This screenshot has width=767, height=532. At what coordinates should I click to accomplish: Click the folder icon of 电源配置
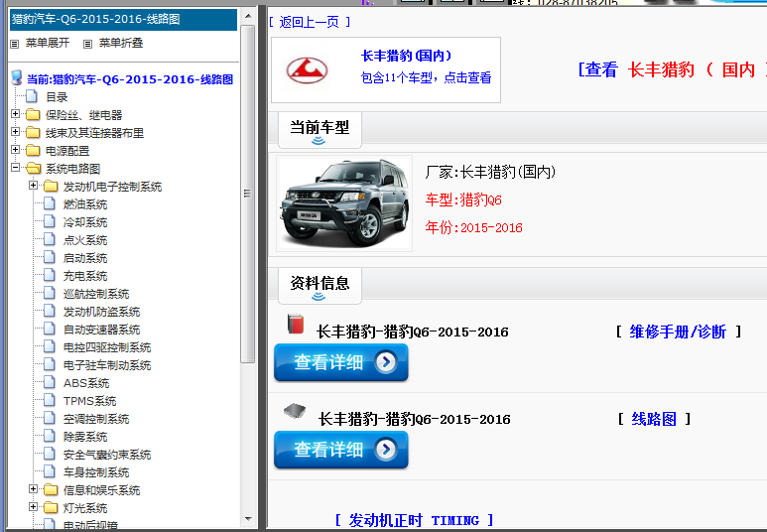[33, 150]
